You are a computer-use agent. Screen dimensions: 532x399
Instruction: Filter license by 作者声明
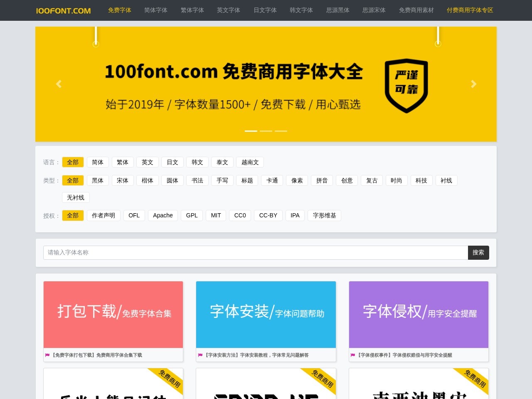click(103, 215)
